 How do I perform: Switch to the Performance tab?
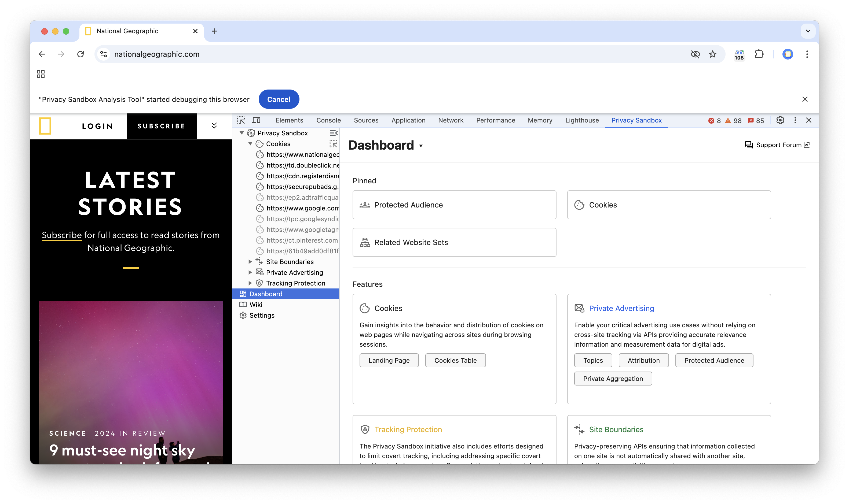496,120
